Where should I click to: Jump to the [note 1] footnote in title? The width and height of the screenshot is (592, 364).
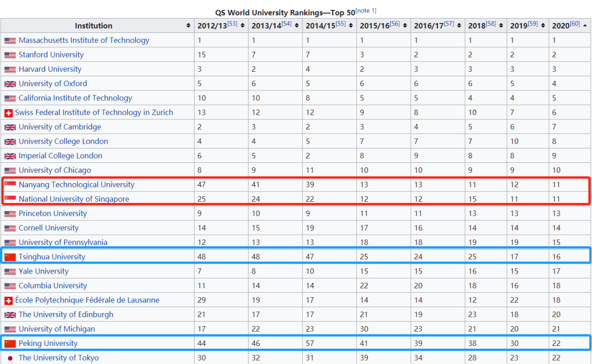(366, 10)
